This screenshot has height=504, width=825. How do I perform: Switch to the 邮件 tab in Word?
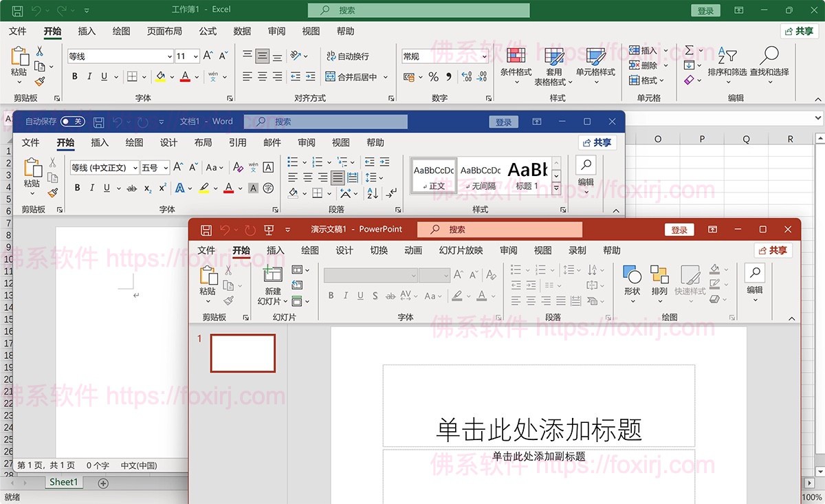272,142
